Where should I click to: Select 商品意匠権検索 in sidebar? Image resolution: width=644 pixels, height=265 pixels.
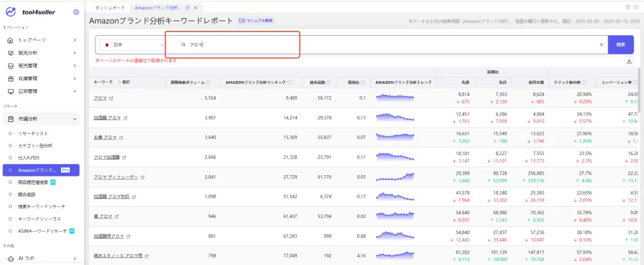[34, 182]
